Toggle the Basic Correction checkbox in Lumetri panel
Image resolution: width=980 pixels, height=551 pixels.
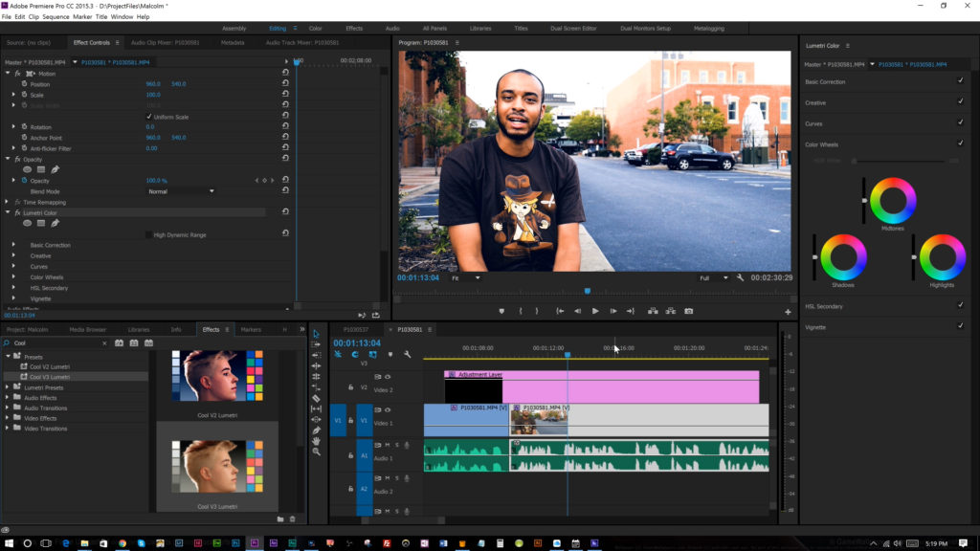click(960, 80)
